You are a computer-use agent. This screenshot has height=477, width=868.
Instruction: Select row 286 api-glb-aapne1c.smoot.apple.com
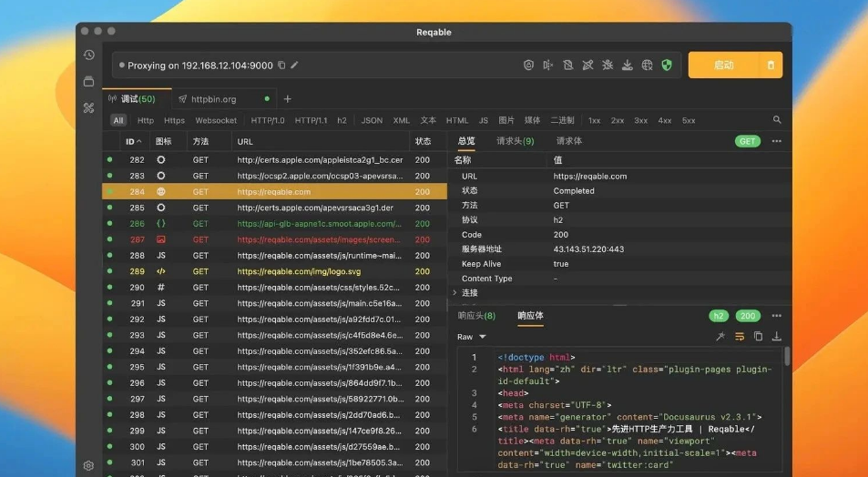(274, 224)
